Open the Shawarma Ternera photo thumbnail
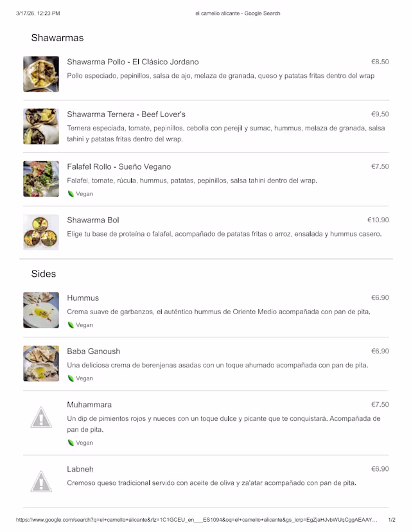Image resolution: width=411 pixels, height=532 pixels. coord(41,126)
